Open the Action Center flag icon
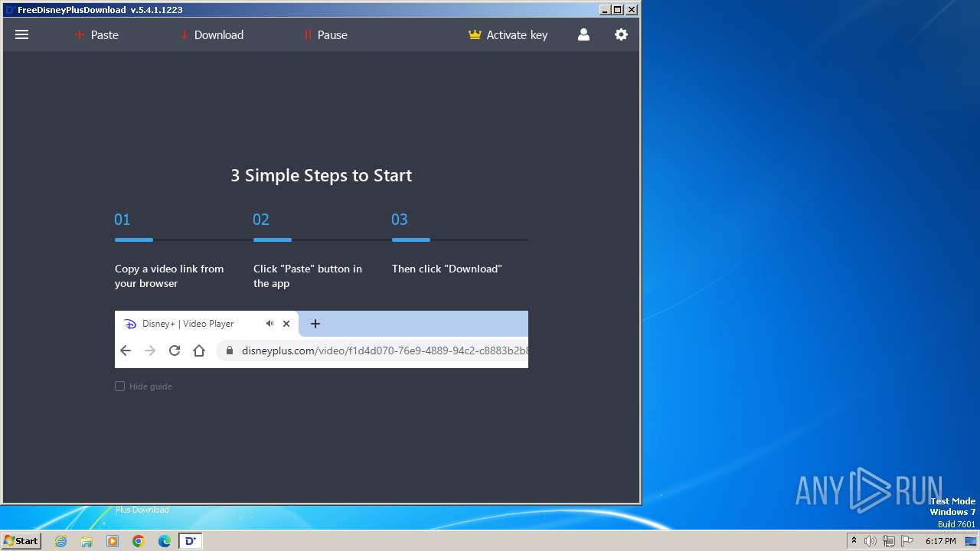This screenshot has height=551, width=980. tap(907, 541)
